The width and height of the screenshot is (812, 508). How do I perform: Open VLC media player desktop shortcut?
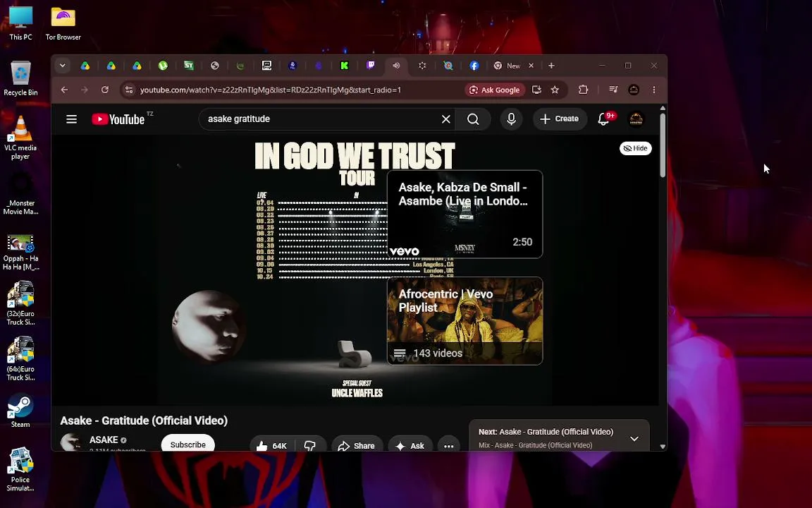(x=20, y=138)
